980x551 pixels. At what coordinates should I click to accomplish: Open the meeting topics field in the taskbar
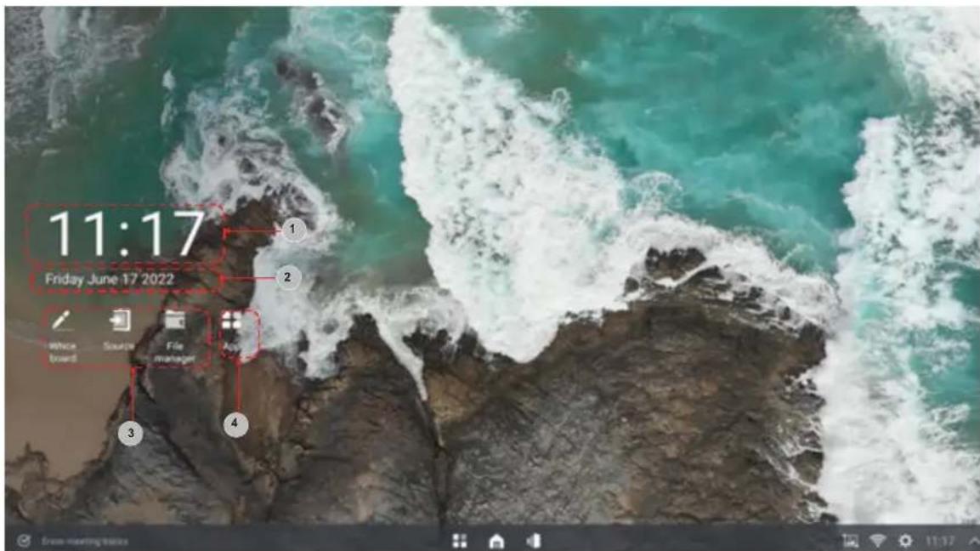coord(84,542)
